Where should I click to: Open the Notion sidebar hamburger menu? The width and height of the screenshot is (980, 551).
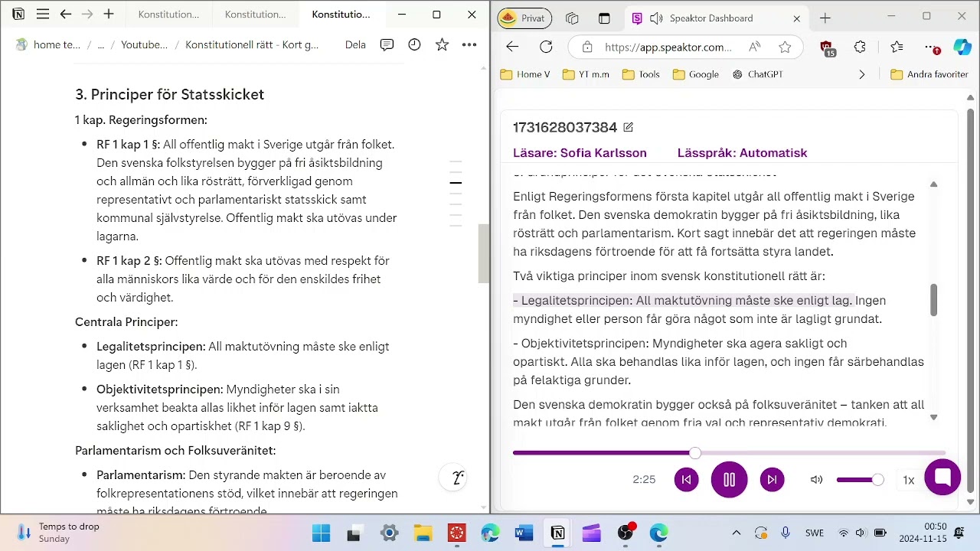tap(43, 15)
